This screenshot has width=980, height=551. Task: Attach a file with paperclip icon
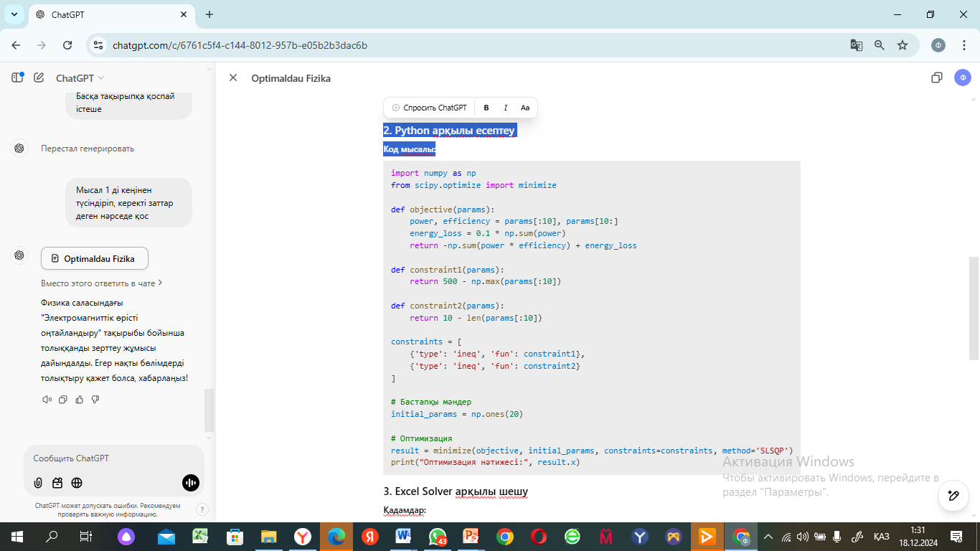[38, 483]
